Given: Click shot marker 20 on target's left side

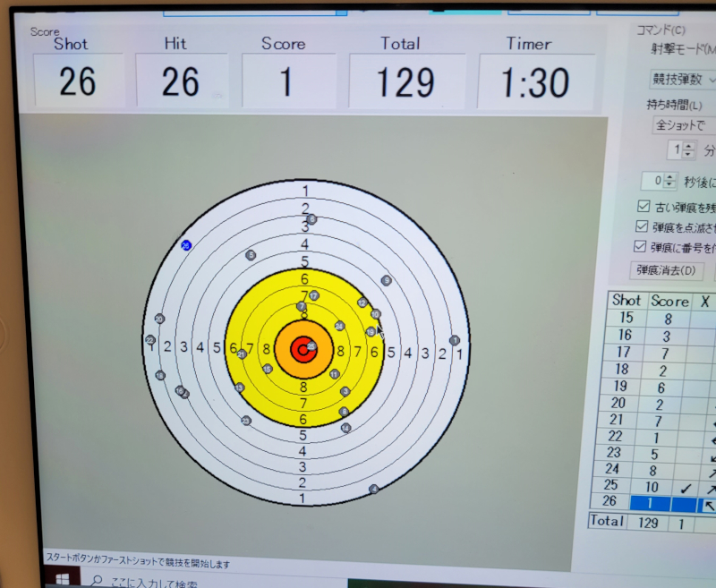Looking at the screenshot, I should click(x=159, y=319).
